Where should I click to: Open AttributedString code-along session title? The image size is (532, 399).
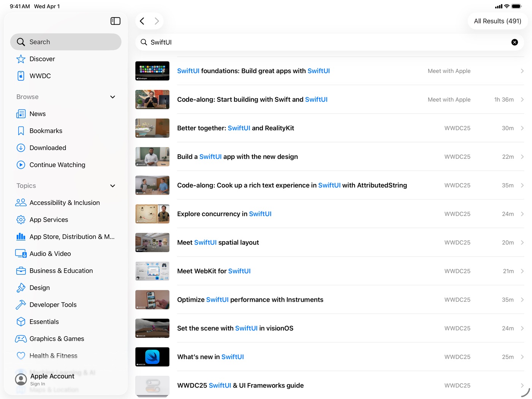(x=292, y=185)
